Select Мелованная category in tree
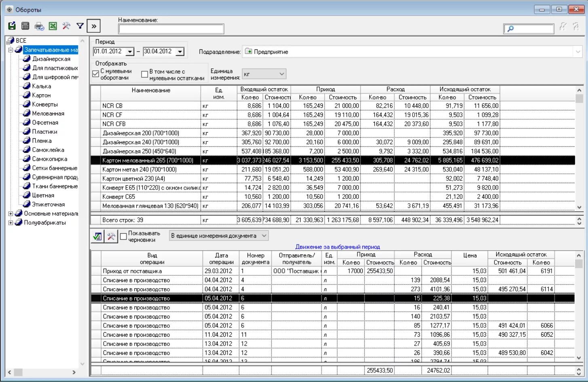588x382 pixels. tap(48, 113)
